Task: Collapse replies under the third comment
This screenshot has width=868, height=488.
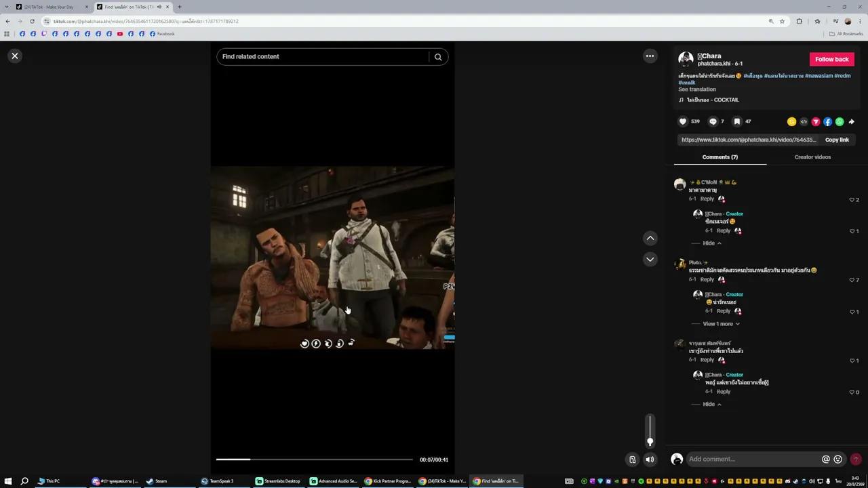Action: (x=711, y=405)
